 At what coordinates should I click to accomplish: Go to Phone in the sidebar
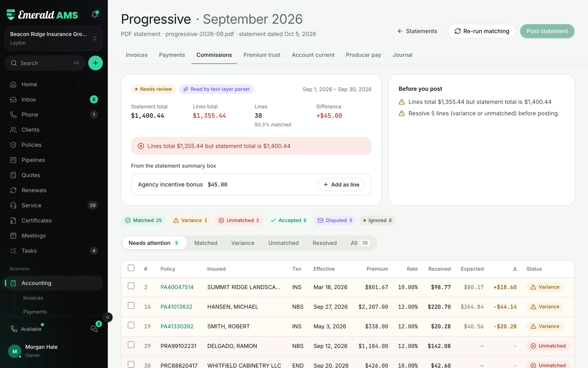coord(54,115)
